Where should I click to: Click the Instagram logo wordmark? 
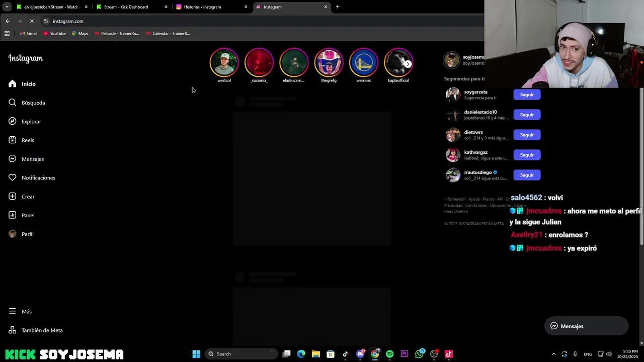pos(26,58)
